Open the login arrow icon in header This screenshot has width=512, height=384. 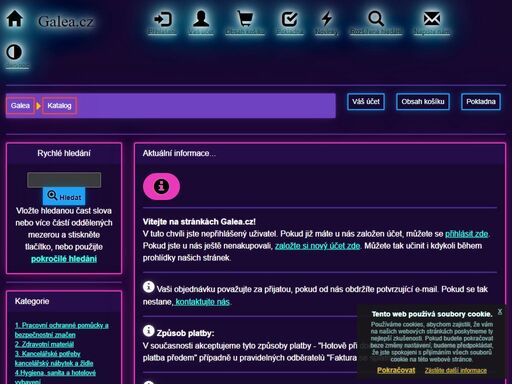click(x=162, y=19)
